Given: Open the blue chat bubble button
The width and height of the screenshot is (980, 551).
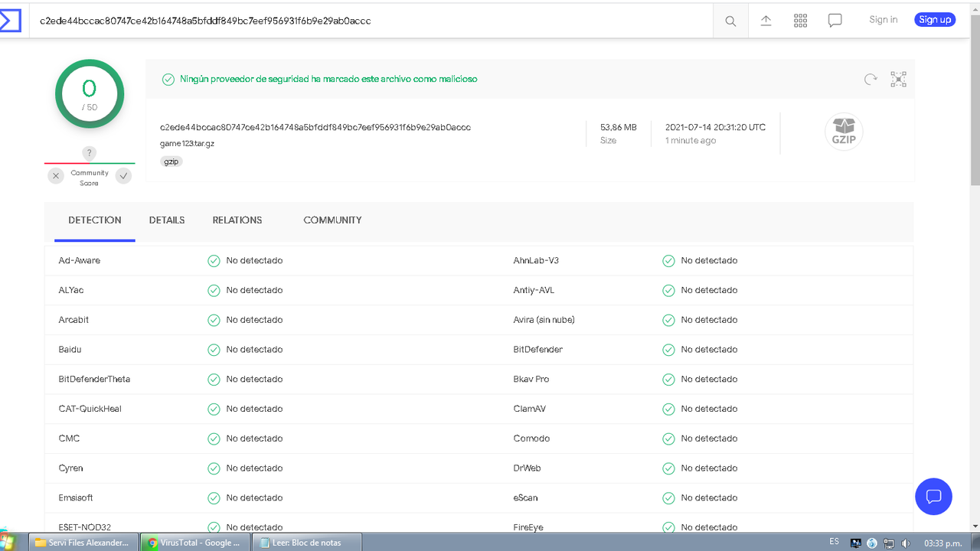Looking at the screenshot, I should point(933,497).
